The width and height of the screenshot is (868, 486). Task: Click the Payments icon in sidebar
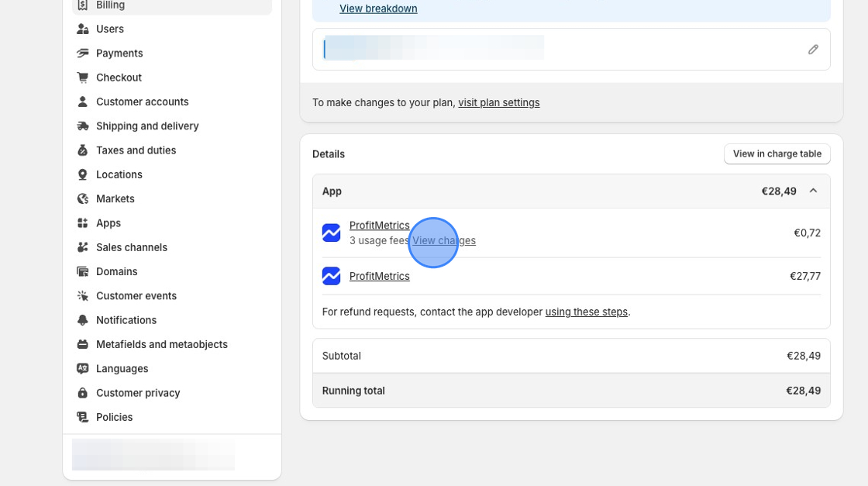(x=82, y=53)
